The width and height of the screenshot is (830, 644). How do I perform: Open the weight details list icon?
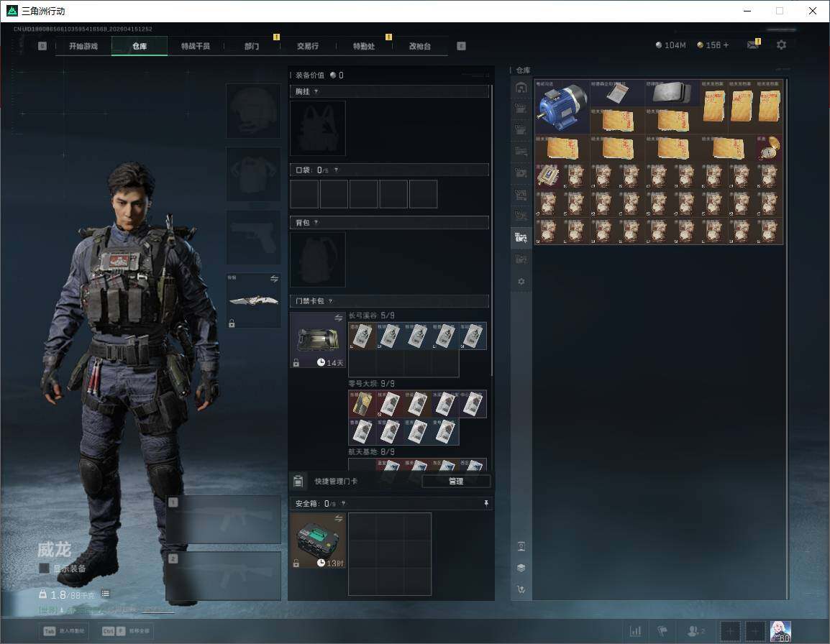pyautogui.click(x=105, y=594)
